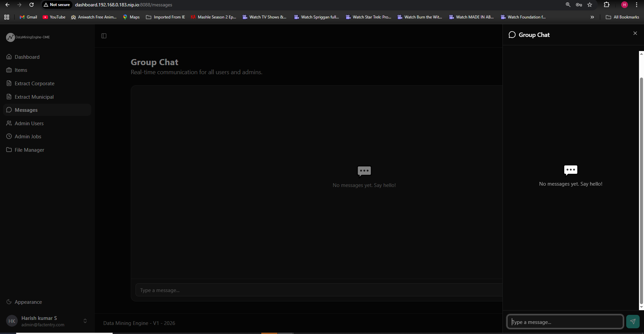Go back in browser history
Viewport: 644px width, 334px height.
point(7,5)
